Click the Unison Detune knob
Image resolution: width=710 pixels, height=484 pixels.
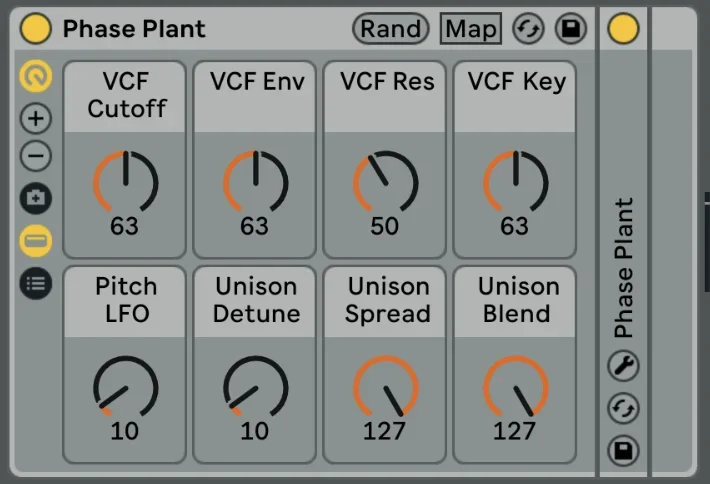(255, 387)
